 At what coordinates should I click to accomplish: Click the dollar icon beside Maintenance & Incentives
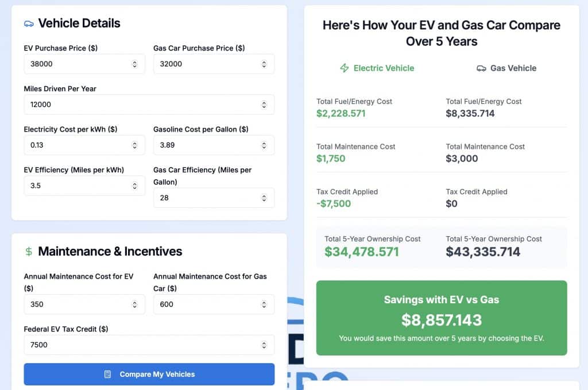(29, 252)
